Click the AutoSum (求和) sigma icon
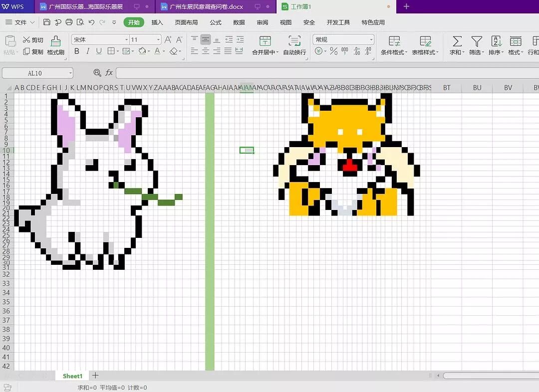The height and width of the screenshot is (392, 539). point(457,41)
